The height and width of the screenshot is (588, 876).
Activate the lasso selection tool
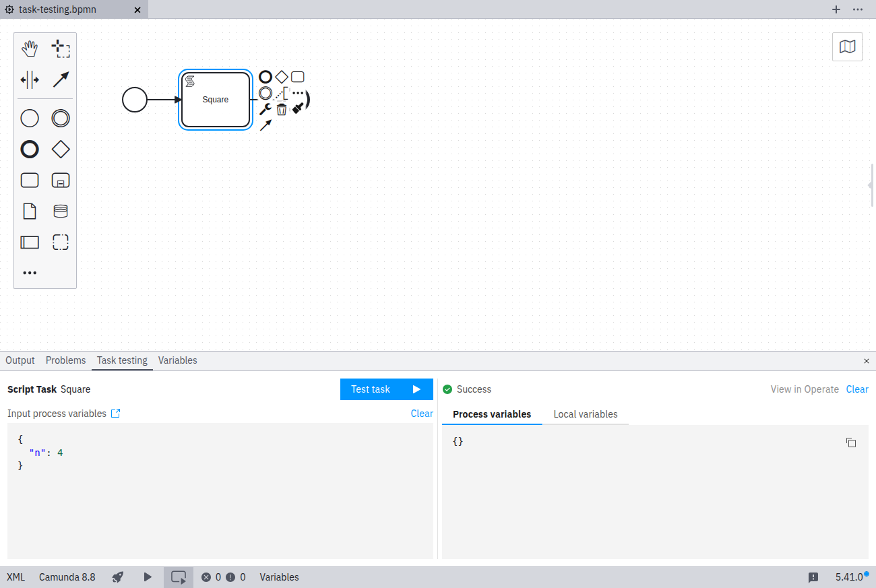click(61, 48)
